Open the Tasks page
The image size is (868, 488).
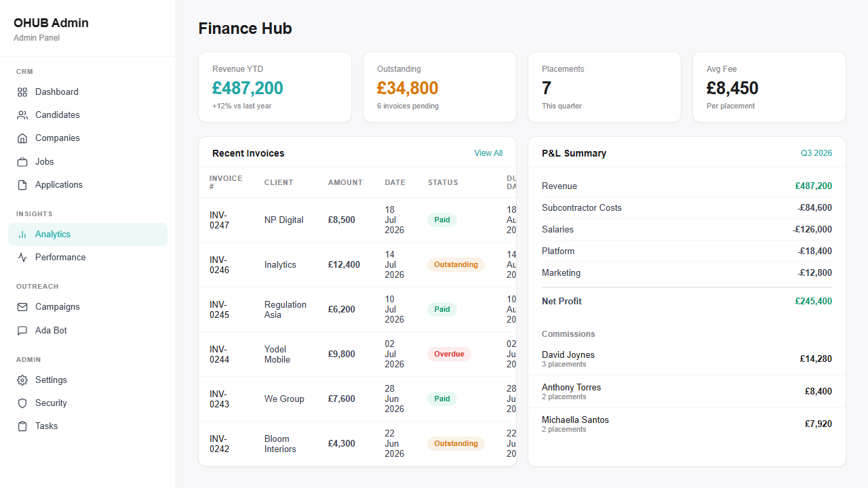[87, 426]
